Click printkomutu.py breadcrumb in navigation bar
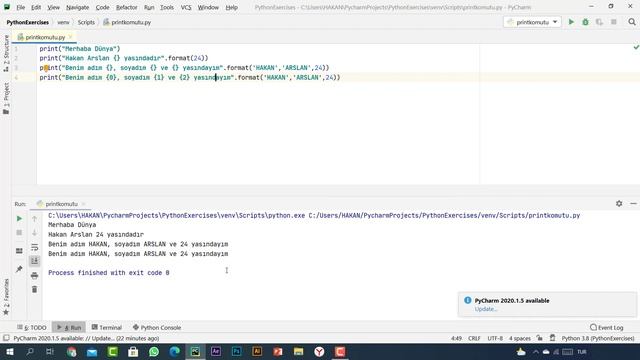This screenshot has height=360, width=640. [127, 22]
